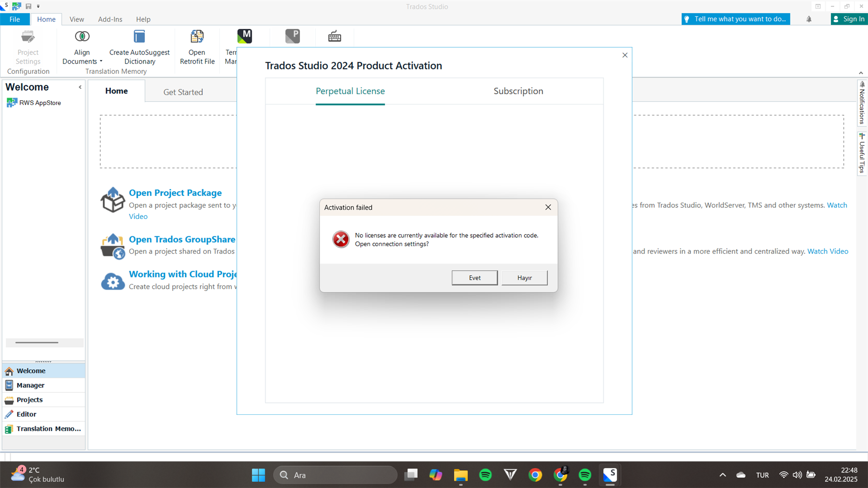Switch to the Subscription tab
This screenshot has width=868, height=488.
click(x=518, y=91)
